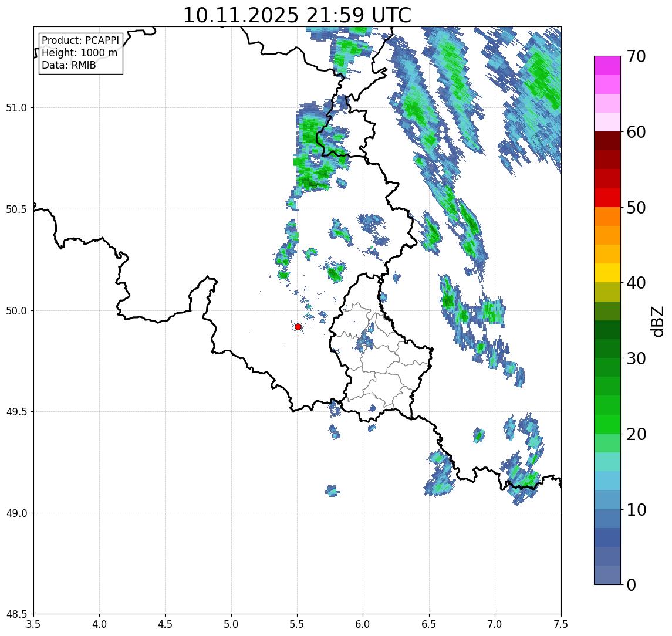
Task: Click the 'Height: 1000 m' label
Action: pyautogui.click(x=79, y=53)
